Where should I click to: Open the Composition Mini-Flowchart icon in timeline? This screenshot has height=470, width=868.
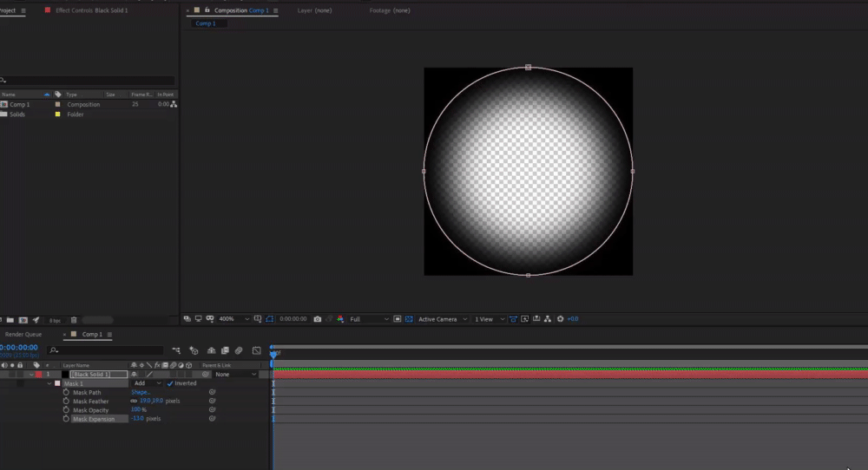[x=176, y=350]
